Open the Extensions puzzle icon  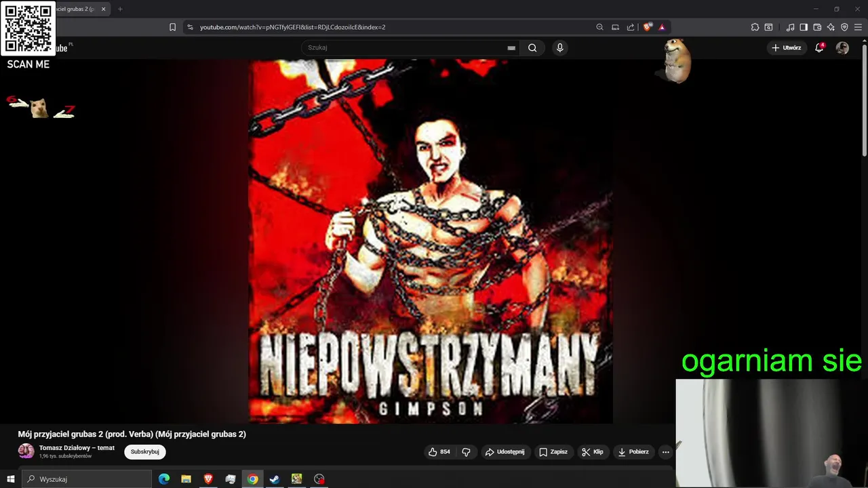pyautogui.click(x=755, y=27)
